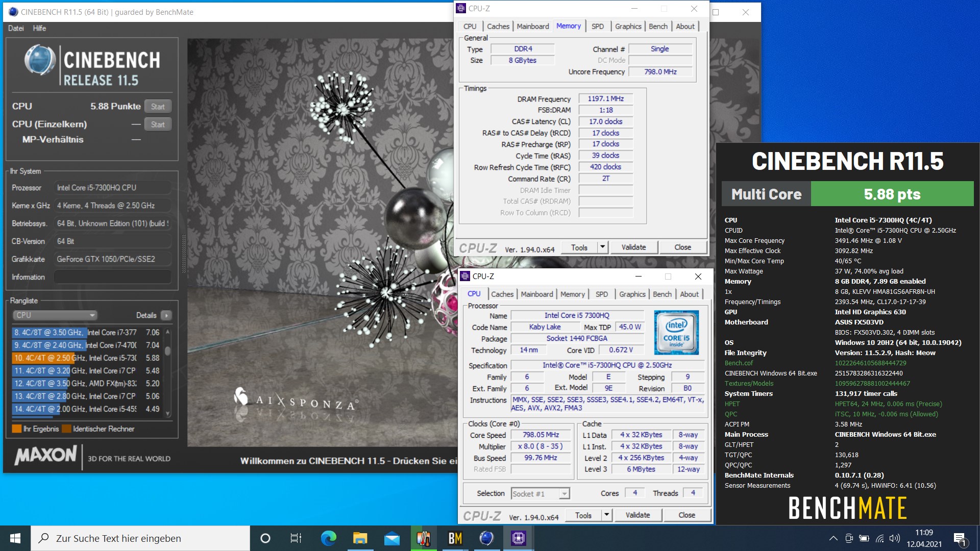Switch to CPU-Z taskbar icon
Screen dimensions: 980x551
pyautogui.click(x=518, y=538)
